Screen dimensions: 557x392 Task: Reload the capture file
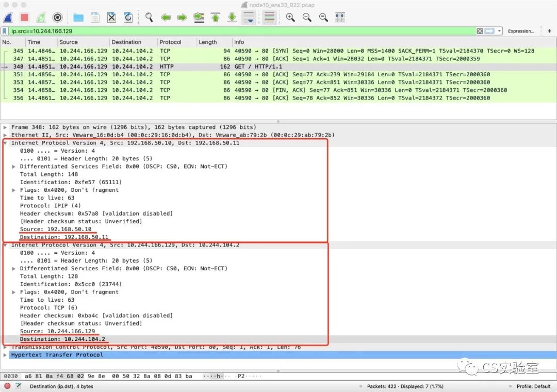coord(128,18)
